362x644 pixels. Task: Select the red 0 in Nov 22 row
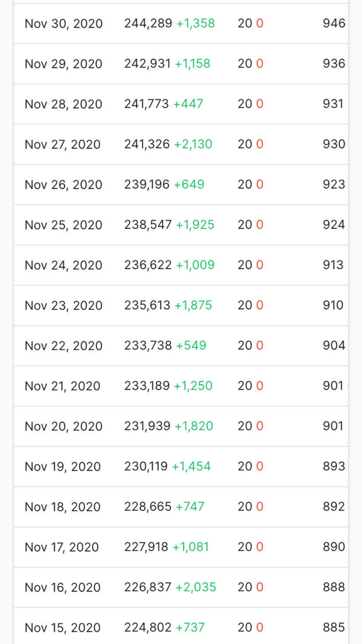260,345
